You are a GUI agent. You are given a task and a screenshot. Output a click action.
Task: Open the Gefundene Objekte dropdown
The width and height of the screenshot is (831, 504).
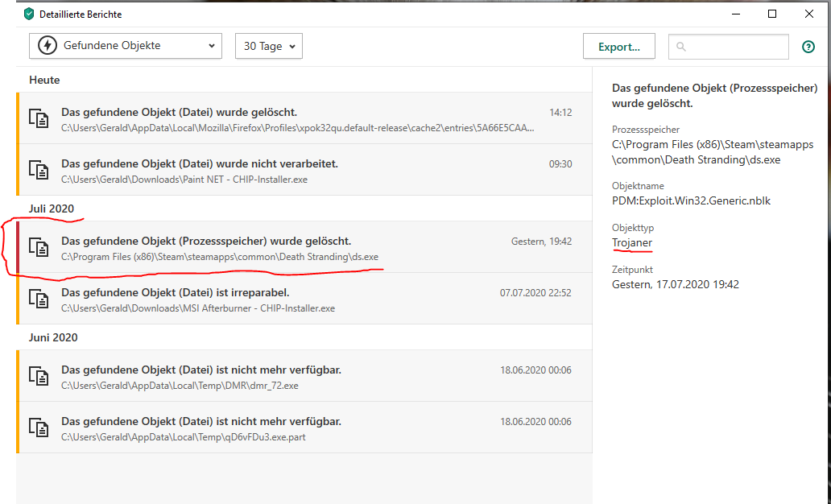[126, 46]
